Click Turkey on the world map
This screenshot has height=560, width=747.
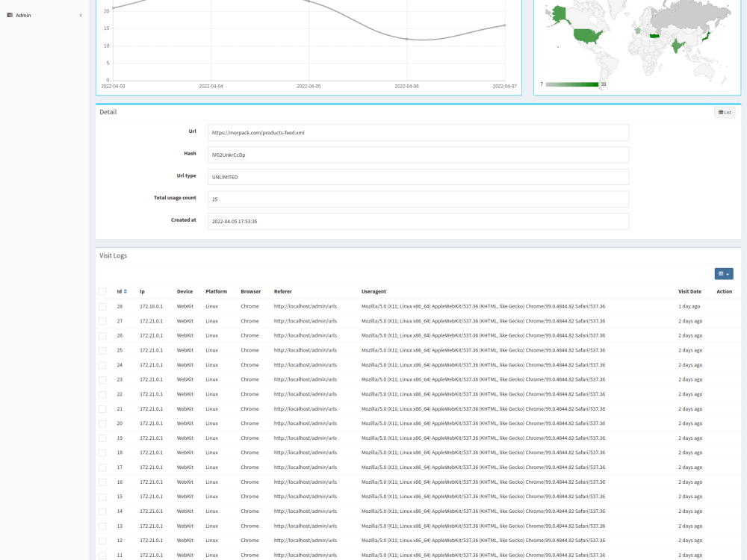[x=655, y=36]
